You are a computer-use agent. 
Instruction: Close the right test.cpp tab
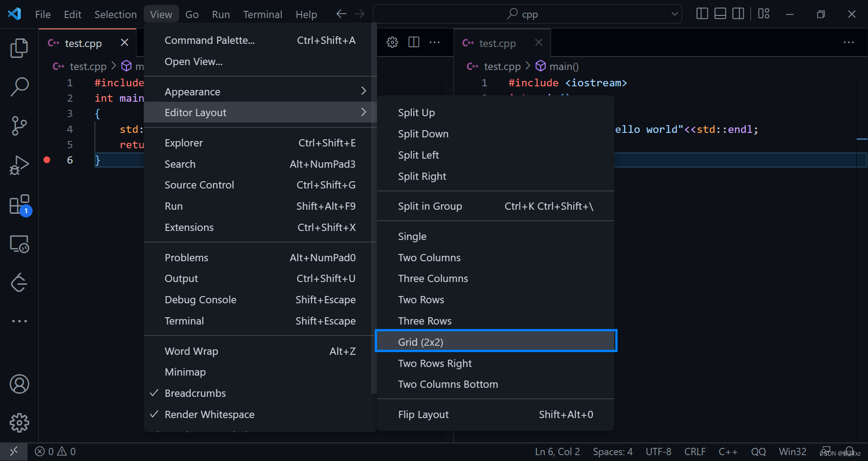(x=538, y=42)
